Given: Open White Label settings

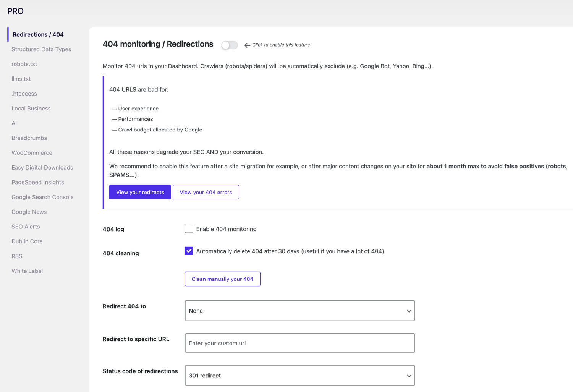Looking at the screenshot, I should (x=27, y=271).
